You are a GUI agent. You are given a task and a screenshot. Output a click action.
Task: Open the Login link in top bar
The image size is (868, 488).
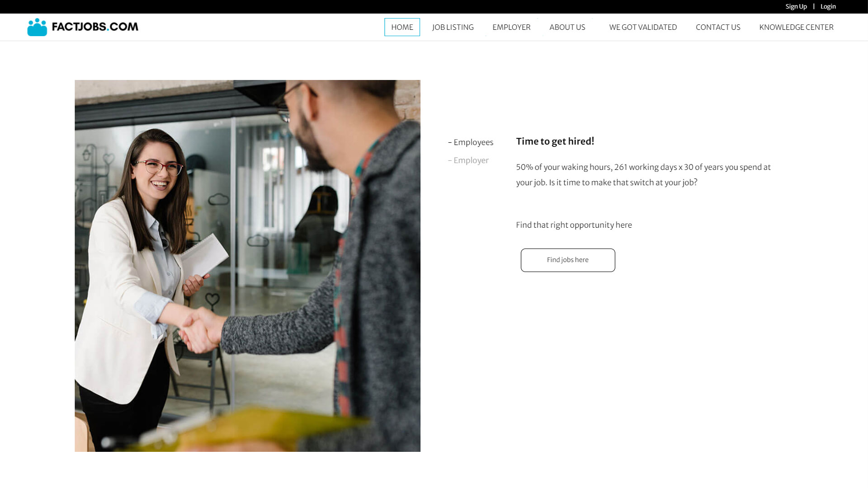tap(828, 6)
